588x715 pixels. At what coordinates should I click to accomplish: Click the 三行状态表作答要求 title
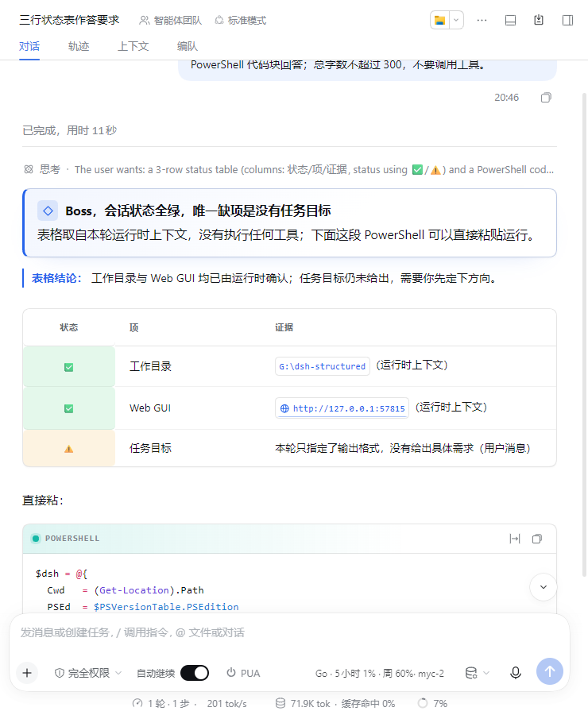69,20
